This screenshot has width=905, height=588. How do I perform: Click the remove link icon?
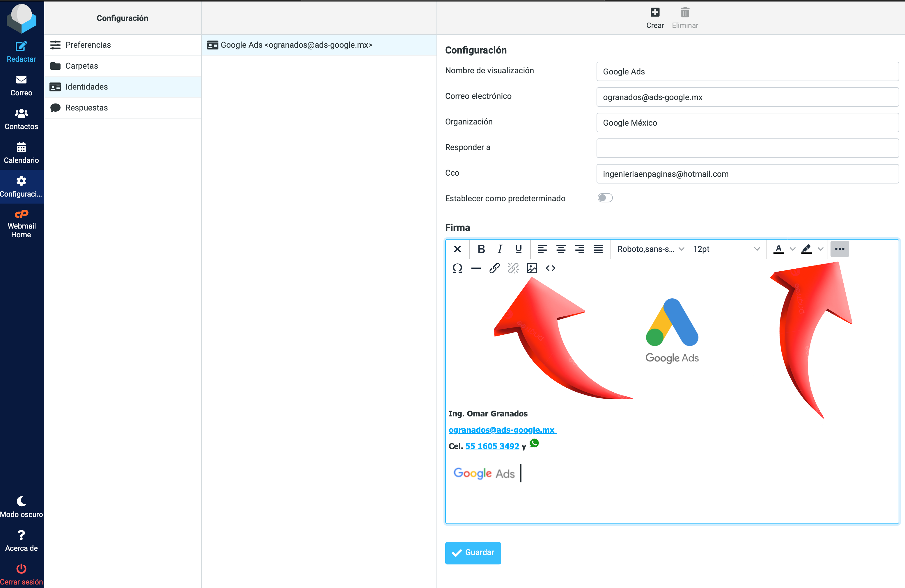tap(513, 268)
